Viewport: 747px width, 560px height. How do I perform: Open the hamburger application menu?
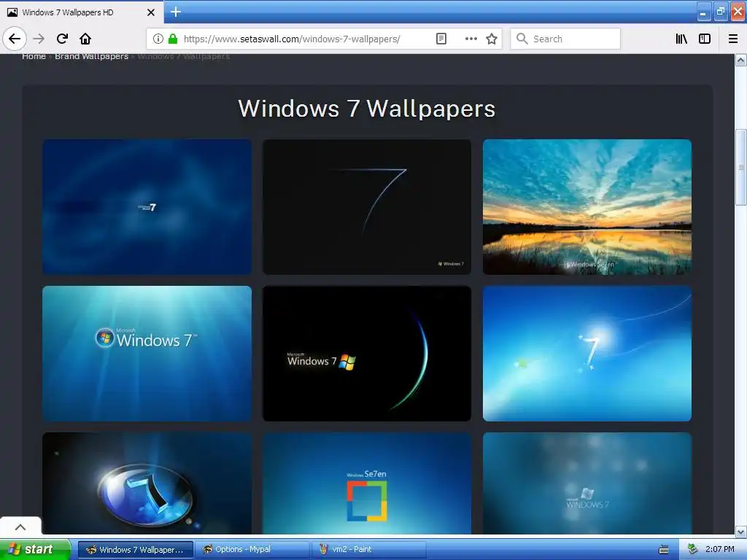click(733, 39)
